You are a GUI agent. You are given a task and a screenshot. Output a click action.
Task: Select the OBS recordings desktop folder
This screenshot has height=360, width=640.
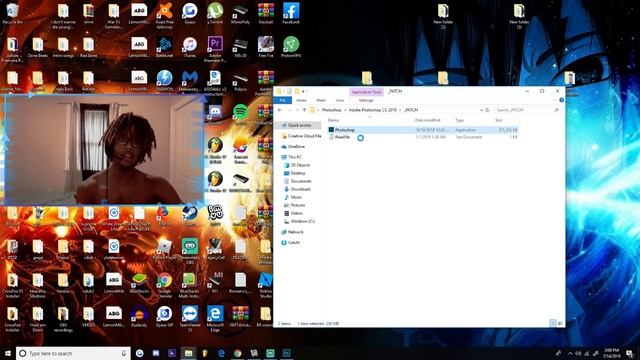pyautogui.click(x=63, y=318)
